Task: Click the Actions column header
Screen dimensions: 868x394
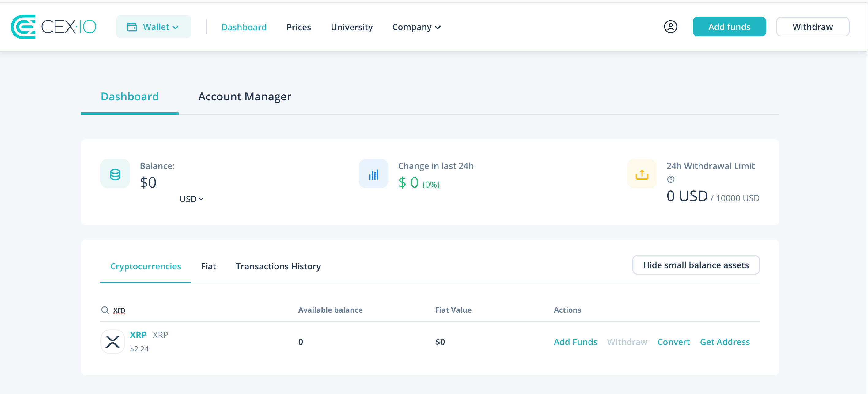Action: (567, 310)
